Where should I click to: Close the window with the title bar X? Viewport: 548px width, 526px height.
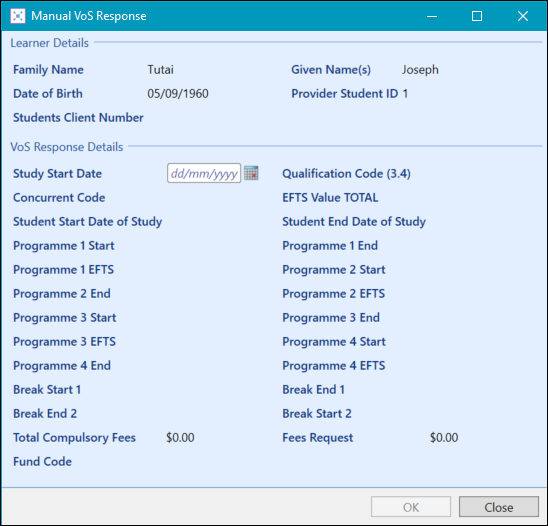[523, 16]
